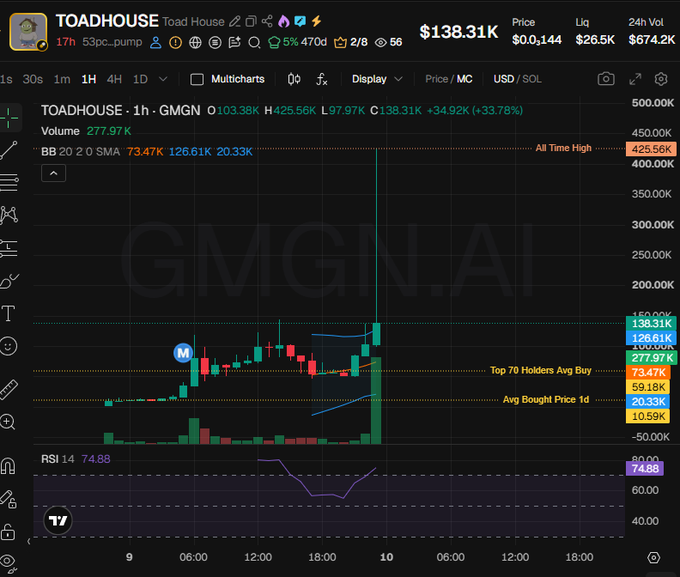Click the BB 20 2 0 SMA indicator label
The image size is (680, 577).
80,152
